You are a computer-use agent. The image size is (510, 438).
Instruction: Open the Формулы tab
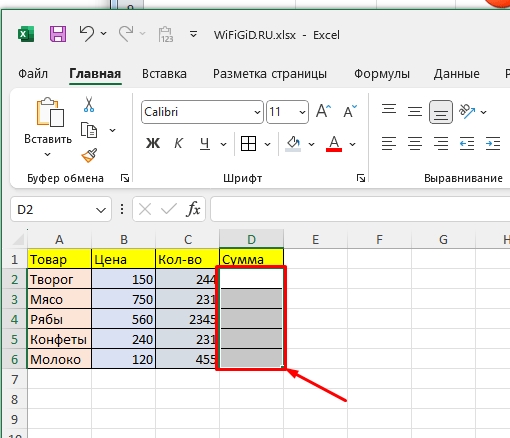382,74
